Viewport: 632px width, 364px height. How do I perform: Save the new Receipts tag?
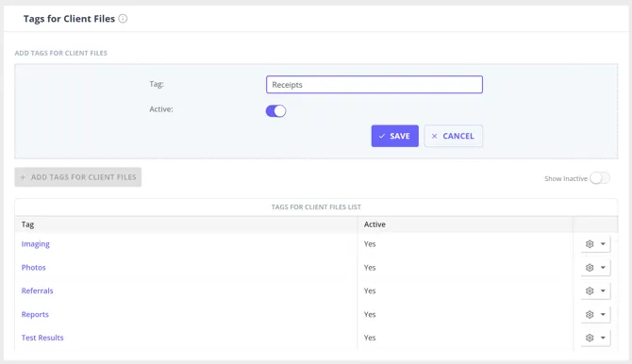coord(395,136)
